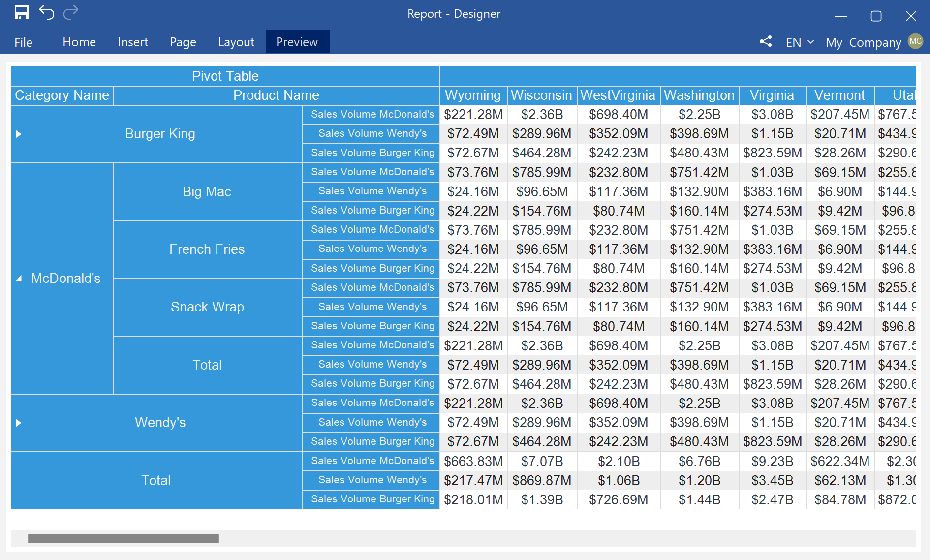This screenshot has height=560, width=930.
Task: Switch to the Insert tab
Action: (133, 42)
